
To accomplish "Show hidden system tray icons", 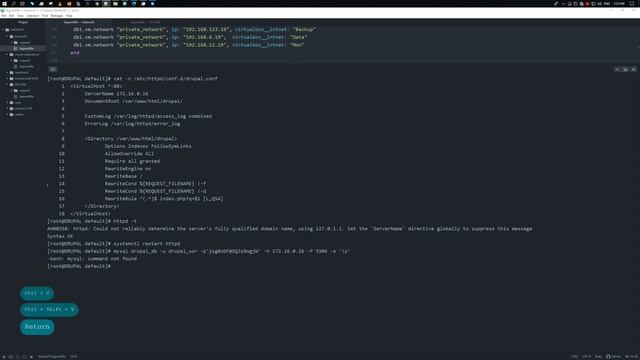I will pyautogui.click(x=563, y=3).
